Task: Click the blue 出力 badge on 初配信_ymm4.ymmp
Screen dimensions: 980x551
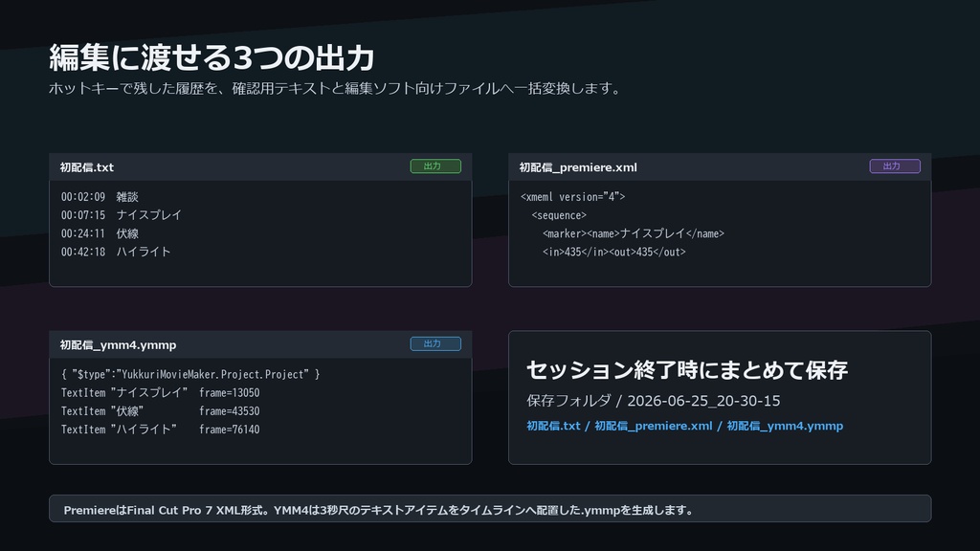Action: pyautogui.click(x=435, y=343)
